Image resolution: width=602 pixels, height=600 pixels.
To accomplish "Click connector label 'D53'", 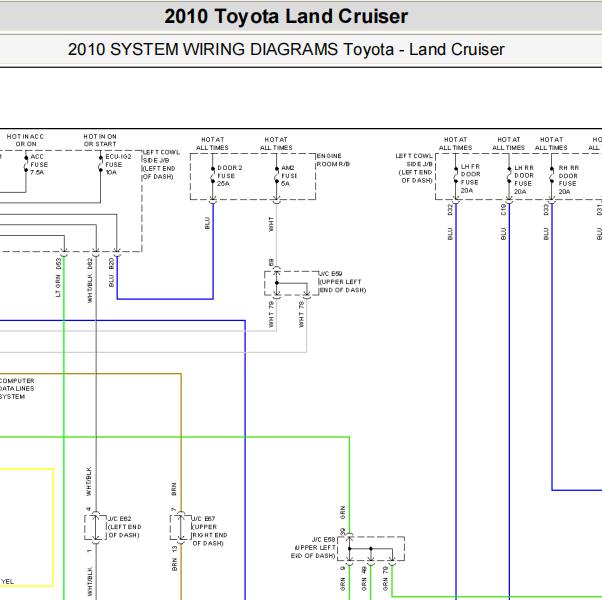I will pyautogui.click(x=58, y=263).
